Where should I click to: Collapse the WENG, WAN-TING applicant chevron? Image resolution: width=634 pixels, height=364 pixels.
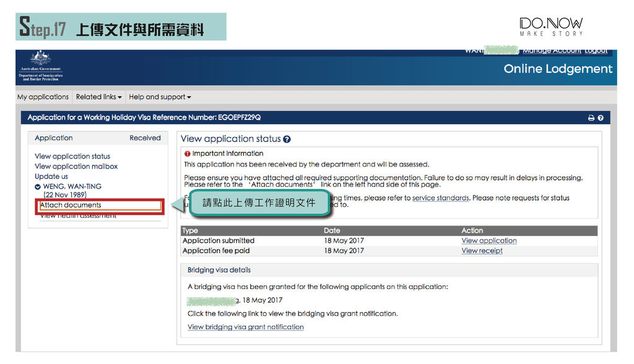click(38, 187)
